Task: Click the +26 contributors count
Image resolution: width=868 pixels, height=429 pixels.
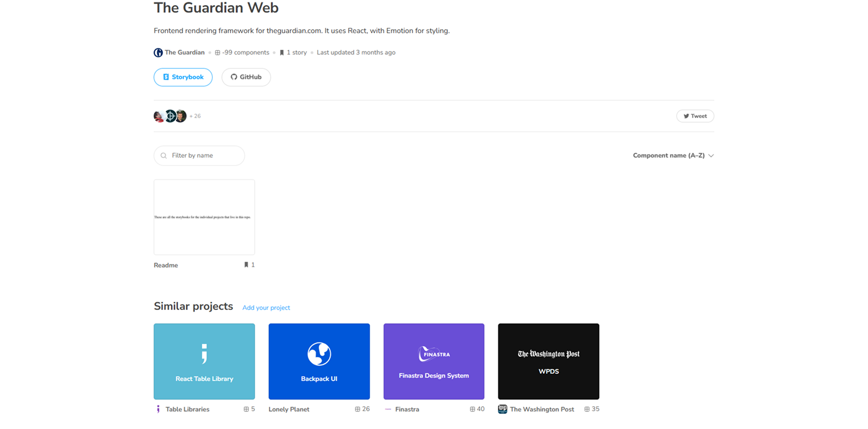Action: (x=195, y=116)
